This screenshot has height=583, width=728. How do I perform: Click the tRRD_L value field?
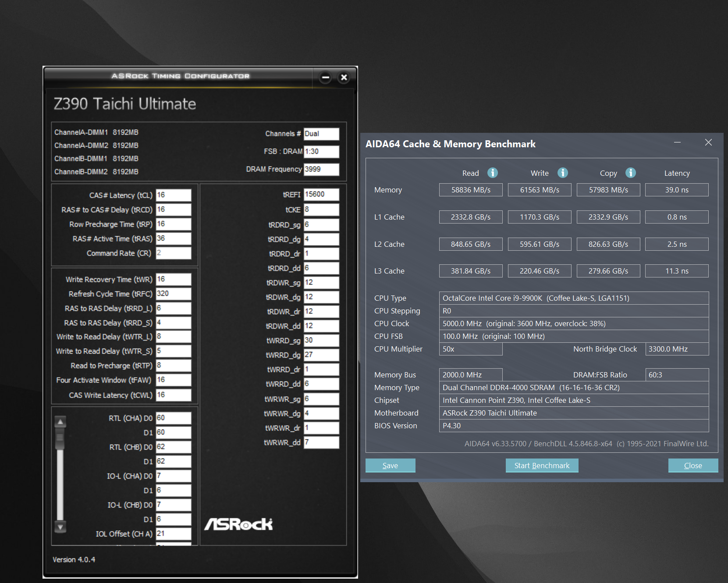tap(174, 308)
